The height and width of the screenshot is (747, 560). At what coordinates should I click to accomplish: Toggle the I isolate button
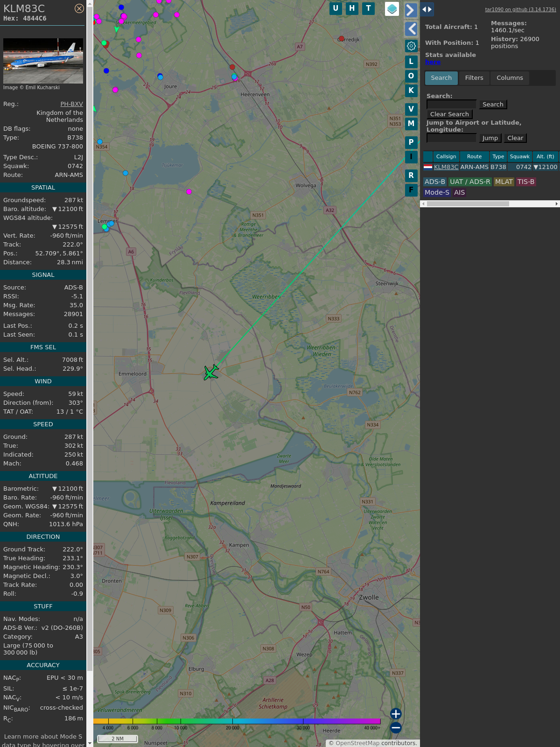411,157
